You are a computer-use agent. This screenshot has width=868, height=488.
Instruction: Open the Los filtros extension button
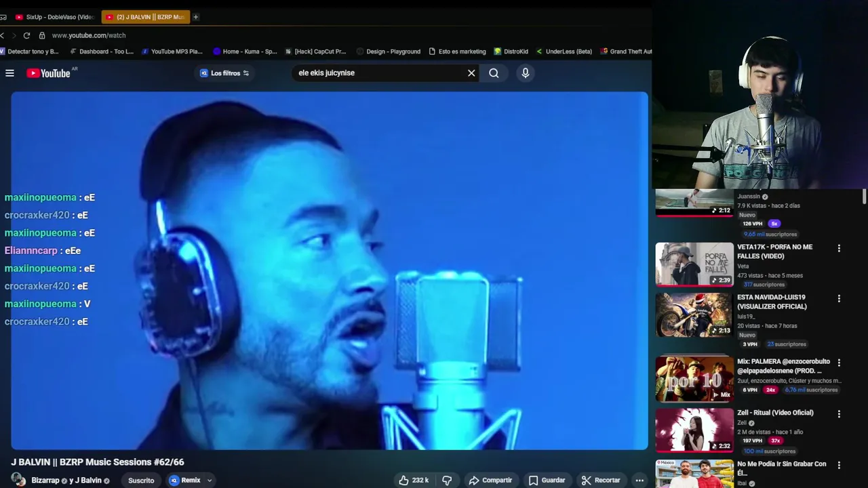pyautogui.click(x=224, y=73)
